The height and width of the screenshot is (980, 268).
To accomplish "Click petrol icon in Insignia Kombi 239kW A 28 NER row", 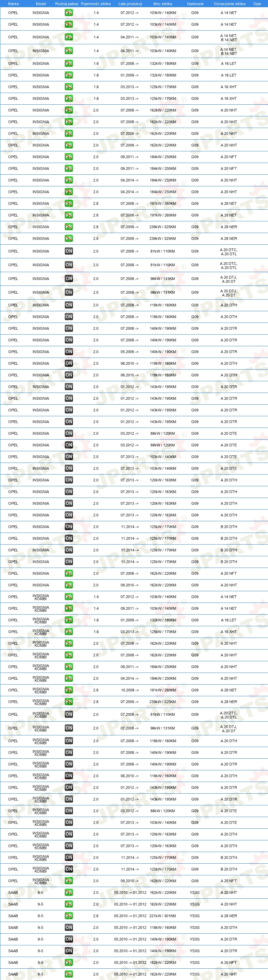I will (69, 701).
